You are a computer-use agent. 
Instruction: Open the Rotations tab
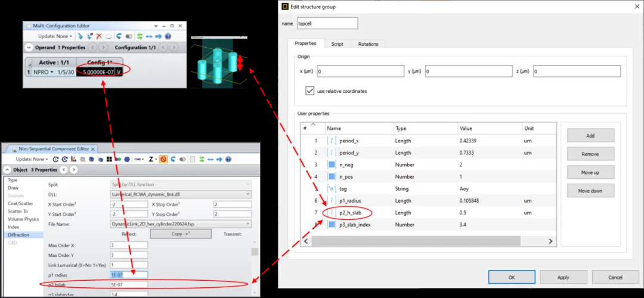point(368,44)
